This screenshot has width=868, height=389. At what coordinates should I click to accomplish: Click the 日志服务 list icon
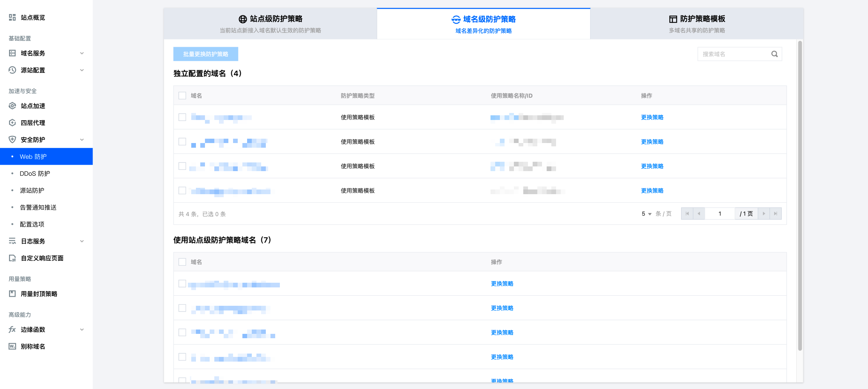[x=12, y=241]
